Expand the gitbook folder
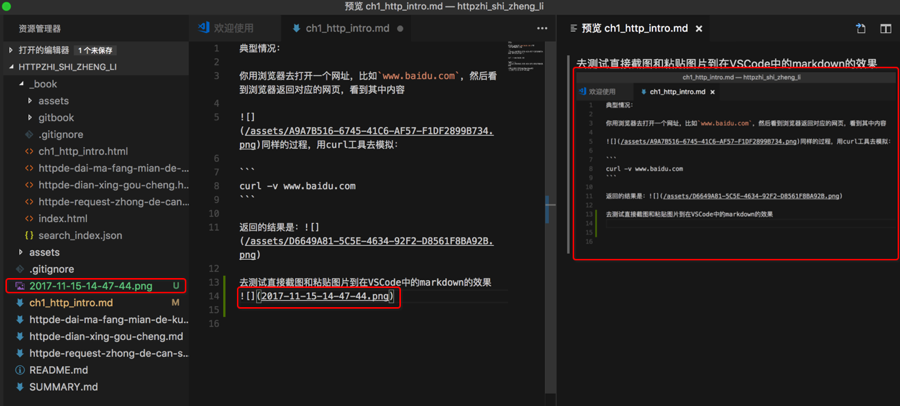The width and height of the screenshot is (900, 406). click(30, 118)
